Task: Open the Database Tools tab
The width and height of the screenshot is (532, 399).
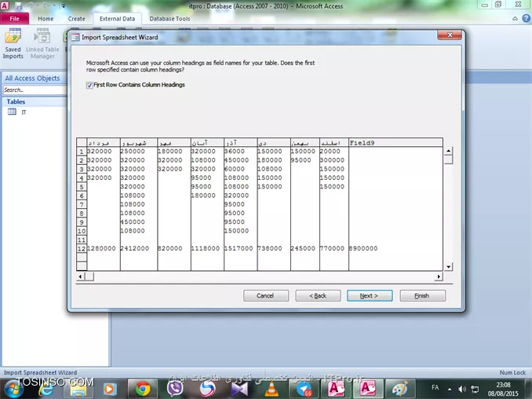Action: tap(169, 18)
